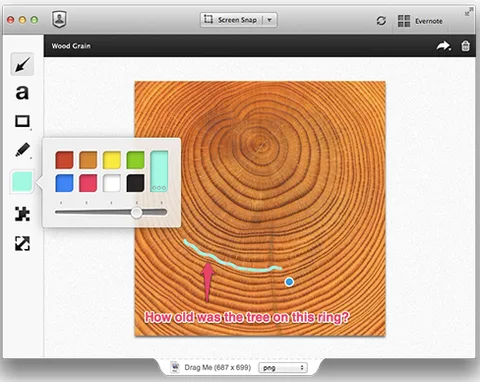
Task: Enter full screen with the expand icon
Action: 469,12
